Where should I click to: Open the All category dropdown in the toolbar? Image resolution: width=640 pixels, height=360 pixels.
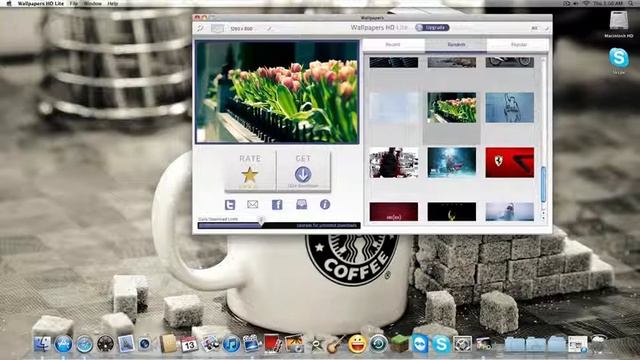point(540,28)
